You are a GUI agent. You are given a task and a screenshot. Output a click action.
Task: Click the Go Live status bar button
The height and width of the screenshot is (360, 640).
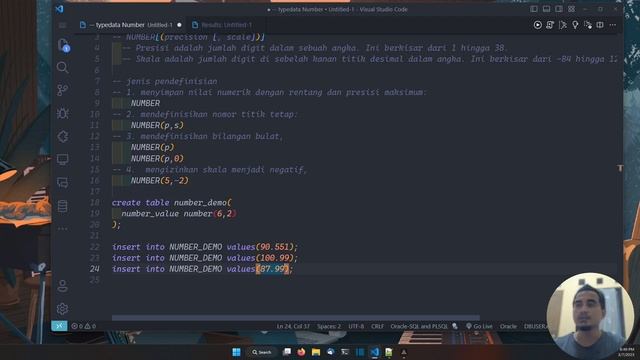[479, 326]
